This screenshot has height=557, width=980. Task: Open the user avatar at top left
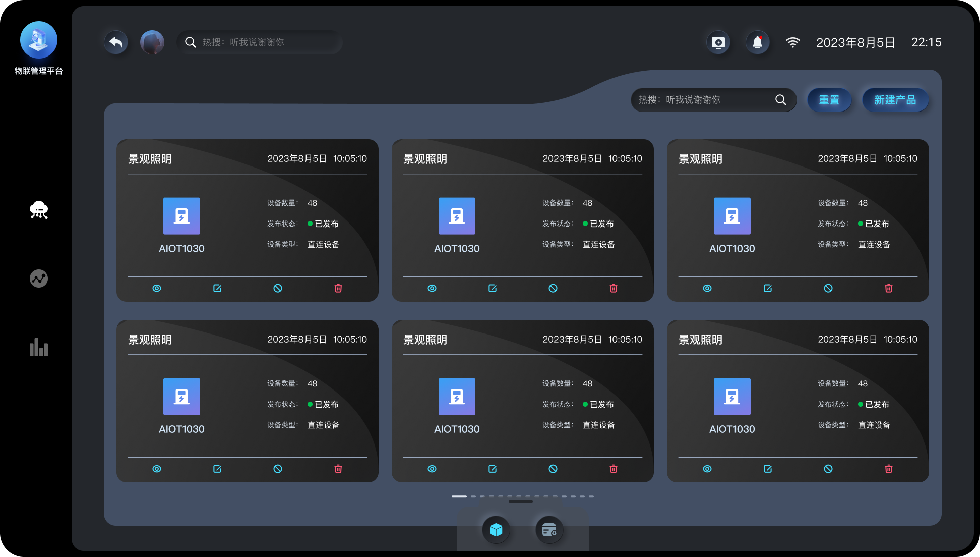coord(152,42)
